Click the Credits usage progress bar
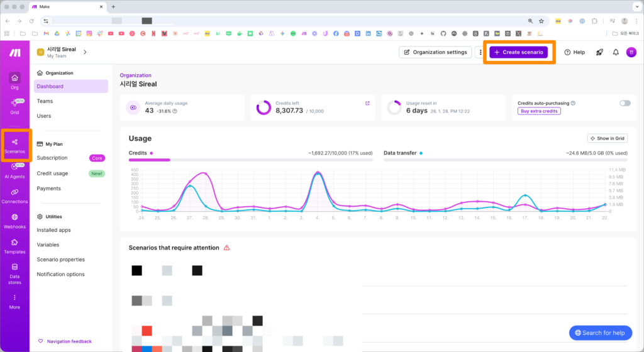The width and height of the screenshot is (644, 352). [250, 160]
